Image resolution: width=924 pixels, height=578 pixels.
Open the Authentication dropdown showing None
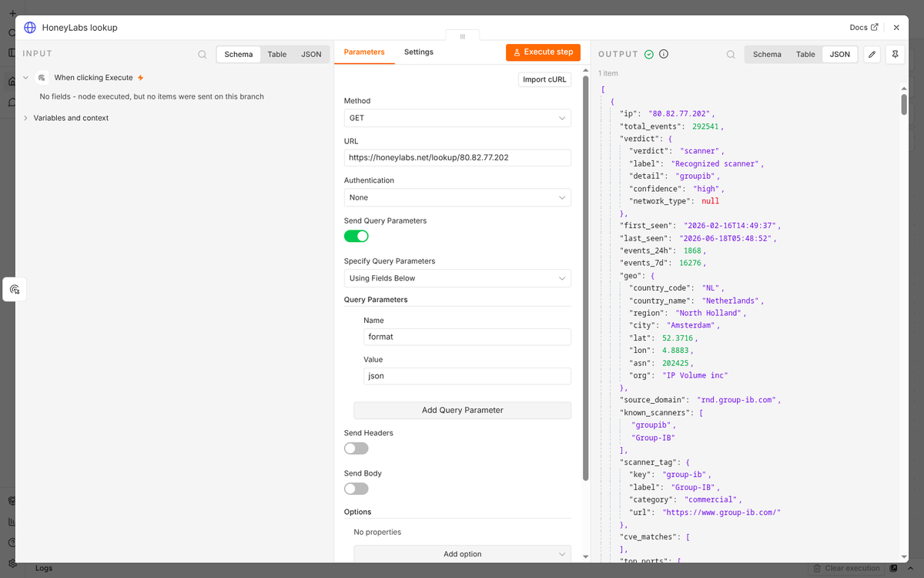pos(457,197)
